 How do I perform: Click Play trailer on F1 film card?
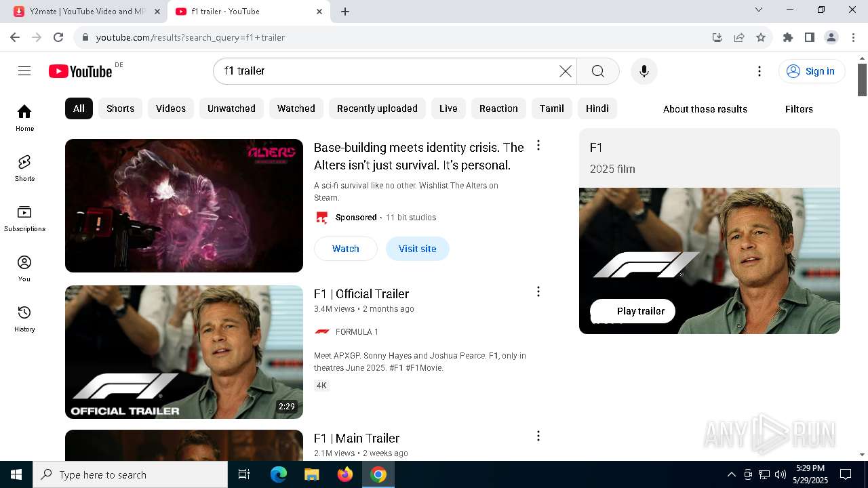[633, 311]
